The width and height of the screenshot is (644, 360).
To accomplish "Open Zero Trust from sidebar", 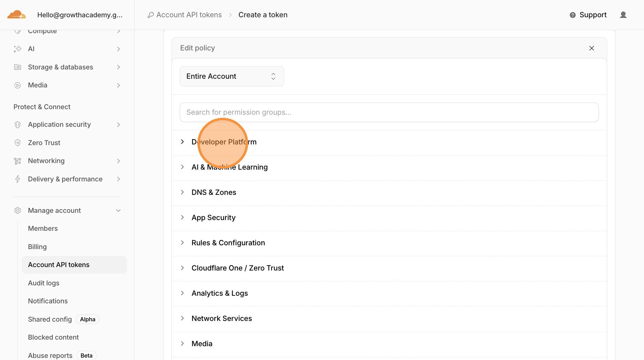I will (x=44, y=143).
